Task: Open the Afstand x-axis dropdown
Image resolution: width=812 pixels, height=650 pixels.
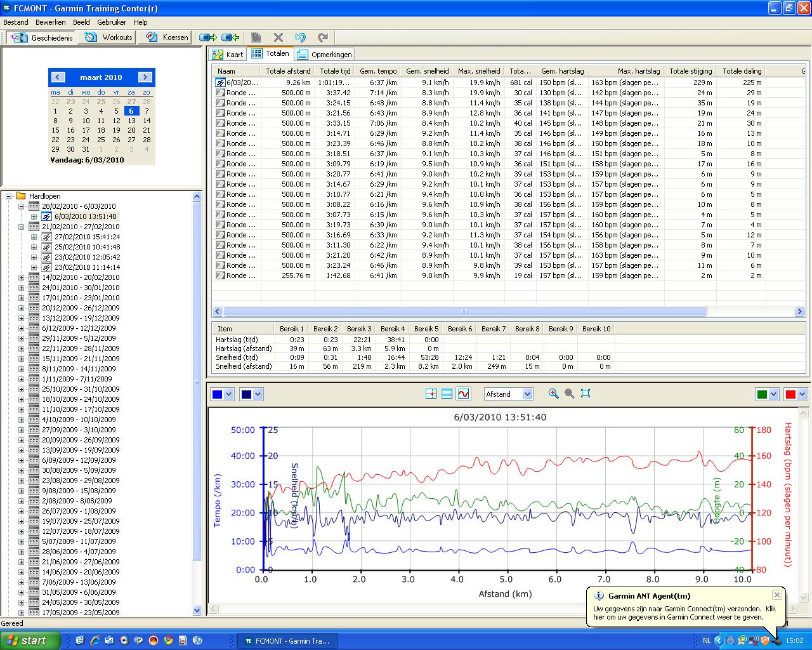Action: [508, 394]
